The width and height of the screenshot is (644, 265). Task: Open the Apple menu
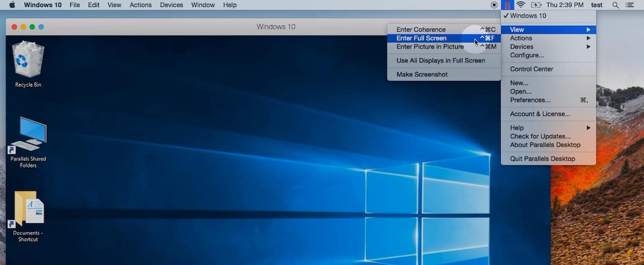click(x=12, y=5)
